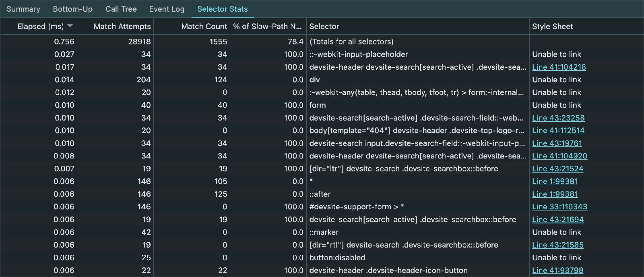Select the ::marker selector row
Viewport: 644px width, 277px height.
click(324, 232)
